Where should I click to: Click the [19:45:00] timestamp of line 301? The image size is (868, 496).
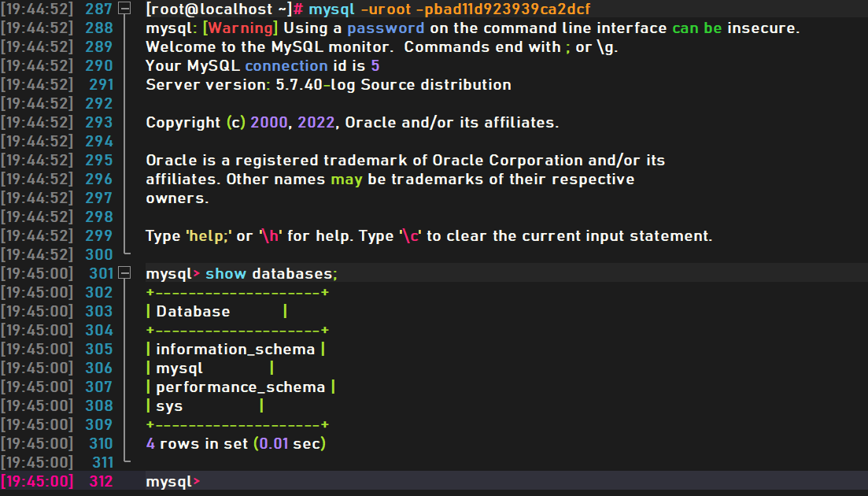point(36,273)
